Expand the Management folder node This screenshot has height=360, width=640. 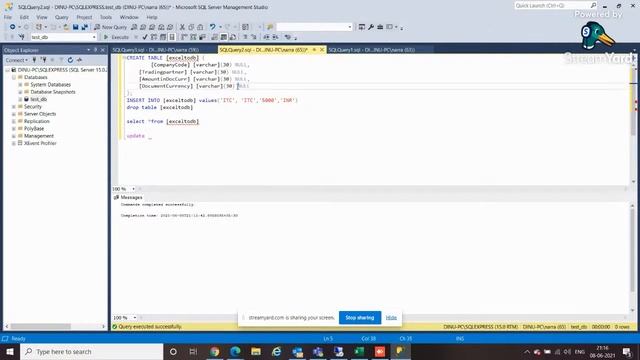coord(14,136)
